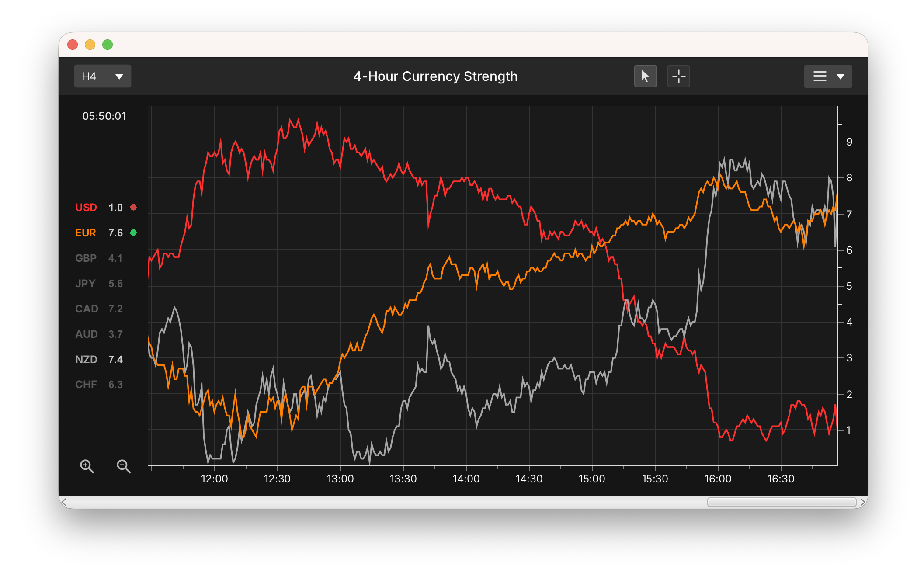Viewport: 924px width, 583px height.
Task: Close the window with red button
Action: pyautogui.click(x=73, y=45)
